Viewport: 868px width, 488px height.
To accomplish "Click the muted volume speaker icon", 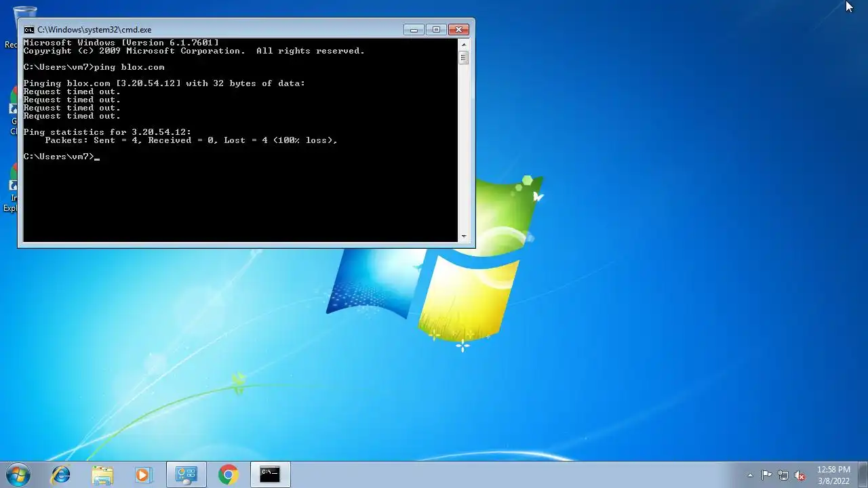I will click(x=800, y=475).
